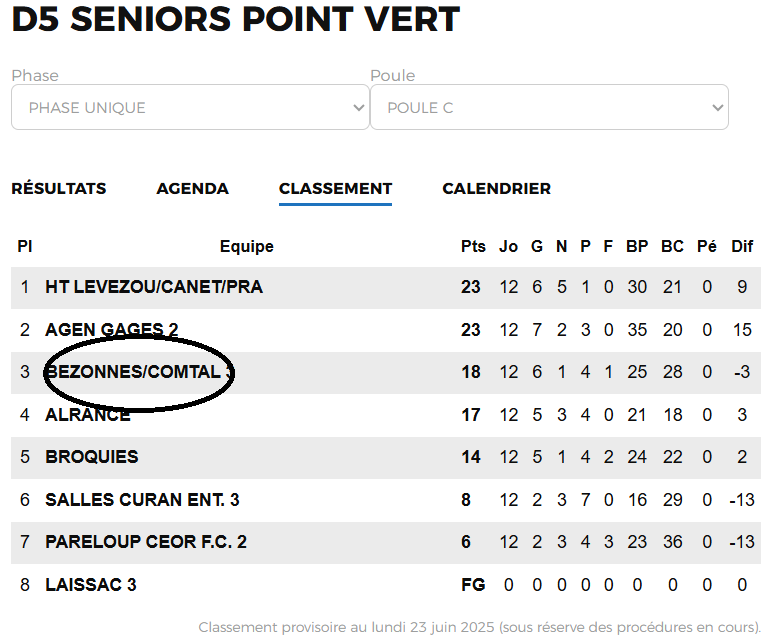This screenshot has height=641, width=775.
Task: Click the Equipe column header
Action: (x=247, y=247)
